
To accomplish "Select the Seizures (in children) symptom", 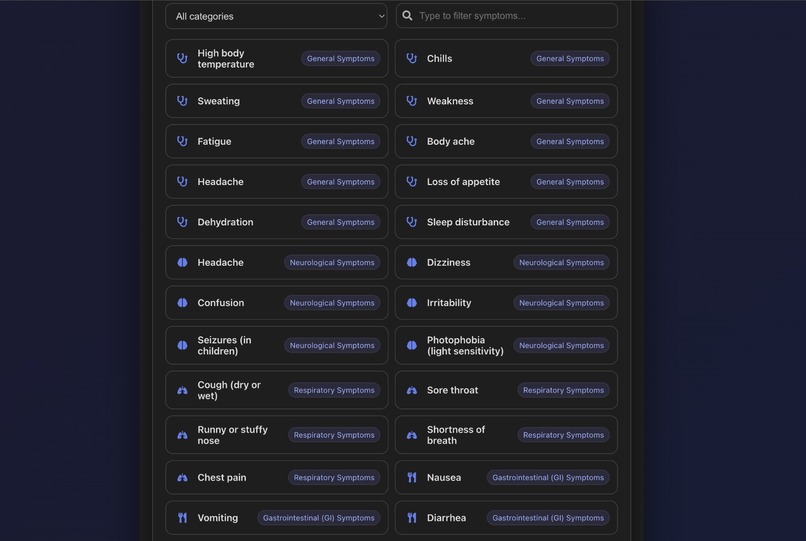I will coord(277,345).
